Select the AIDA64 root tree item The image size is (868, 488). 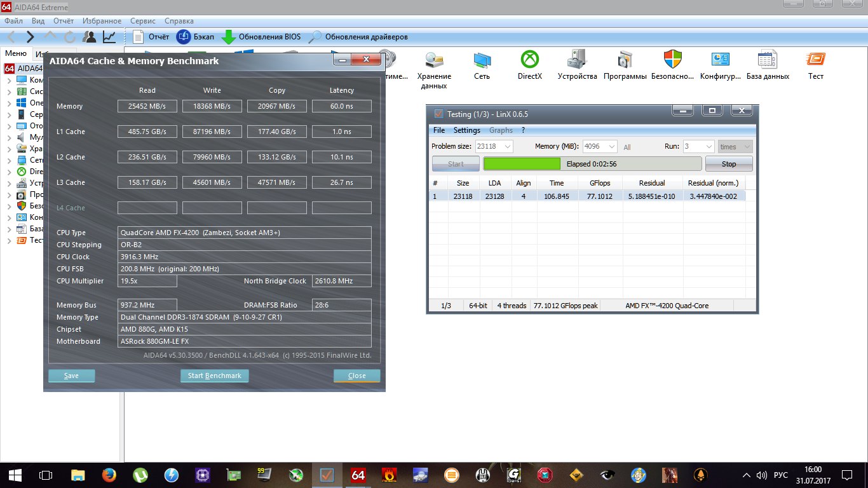(24, 68)
